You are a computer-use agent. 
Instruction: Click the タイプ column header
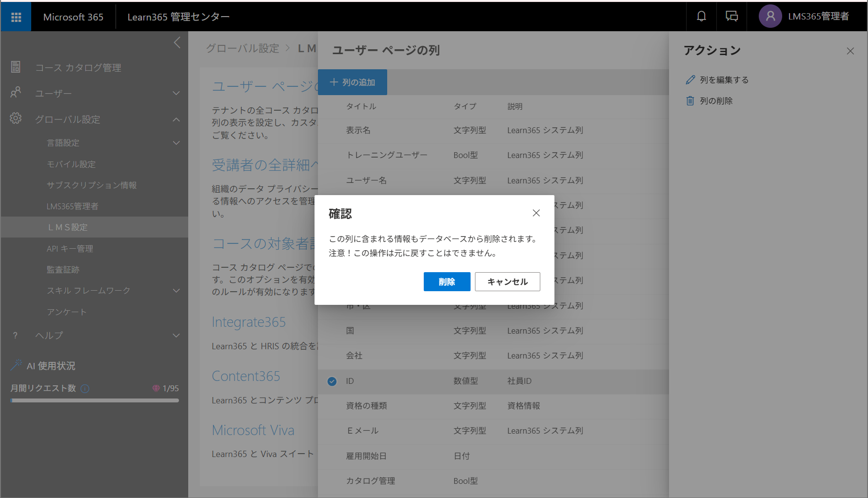click(x=465, y=106)
